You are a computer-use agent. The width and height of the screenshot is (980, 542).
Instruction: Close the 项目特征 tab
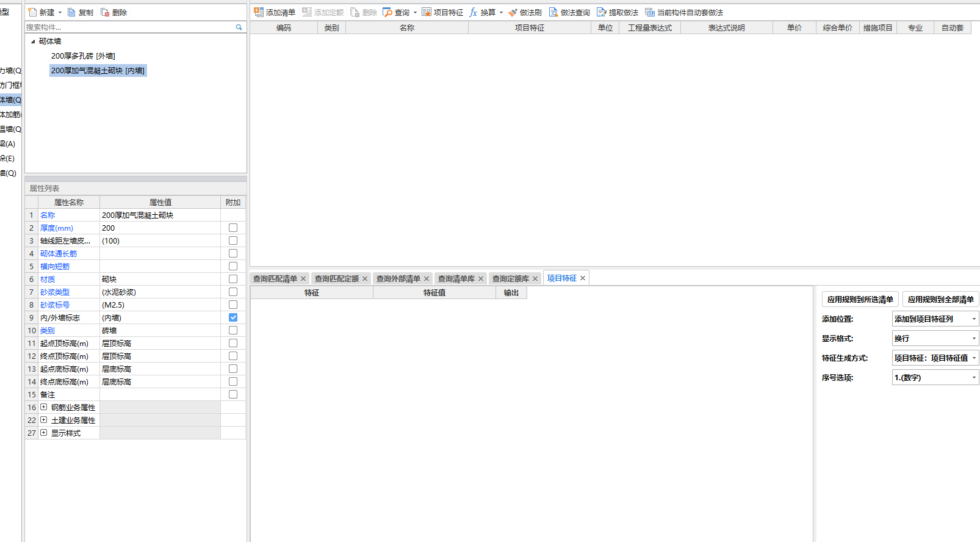pyautogui.click(x=583, y=278)
